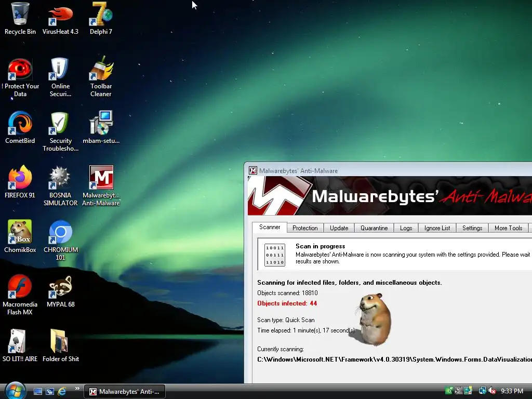The height and width of the screenshot is (399, 532).
Task: Select the mbam-setup installer icon
Action: (x=101, y=127)
